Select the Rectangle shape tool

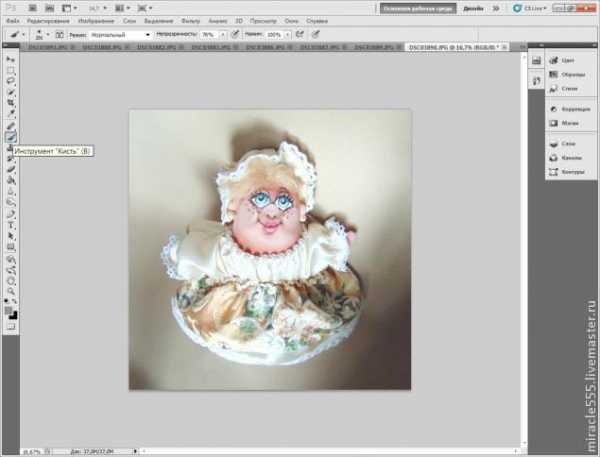click(x=11, y=247)
